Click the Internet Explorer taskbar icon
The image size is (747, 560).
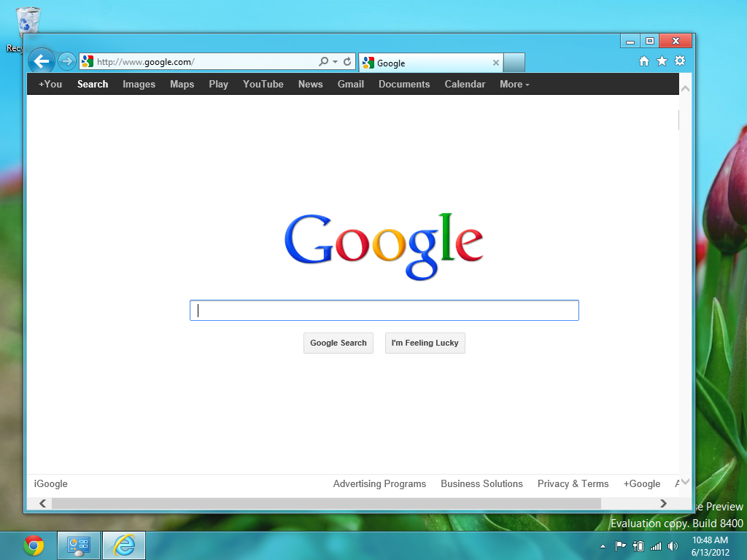coord(124,545)
